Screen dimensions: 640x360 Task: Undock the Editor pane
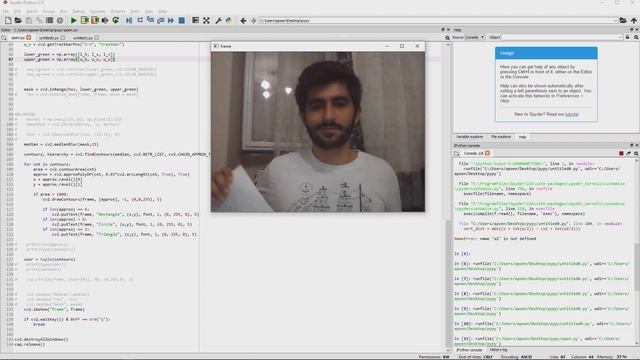point(443,30)
